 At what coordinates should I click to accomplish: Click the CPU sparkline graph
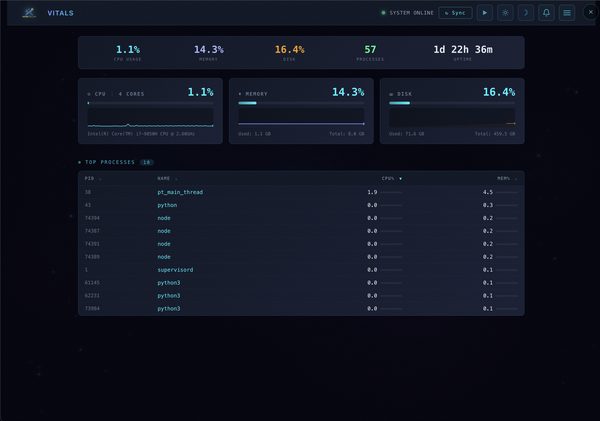coord(150,117)
